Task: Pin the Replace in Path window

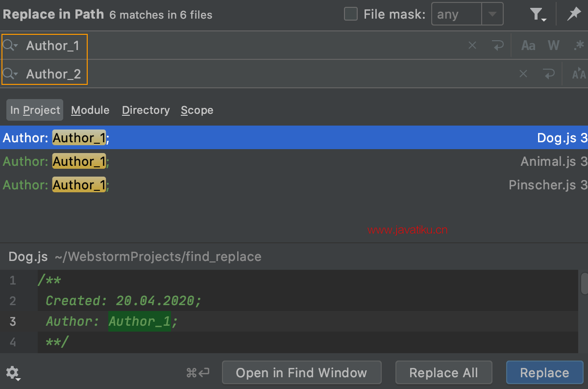Action: coord(574,14)
